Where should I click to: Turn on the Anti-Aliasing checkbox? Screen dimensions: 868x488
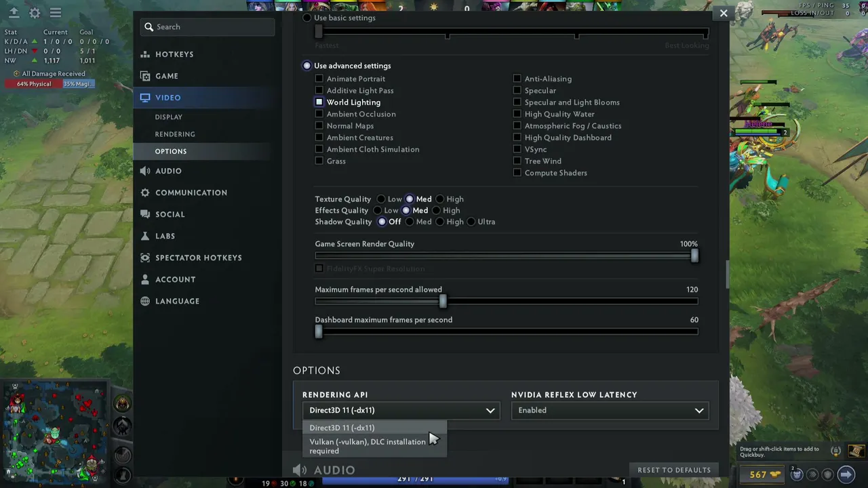pos(517,79)
